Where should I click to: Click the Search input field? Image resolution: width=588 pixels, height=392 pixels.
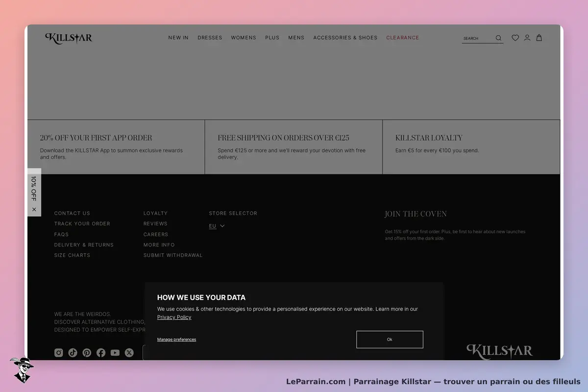point(478,38)
